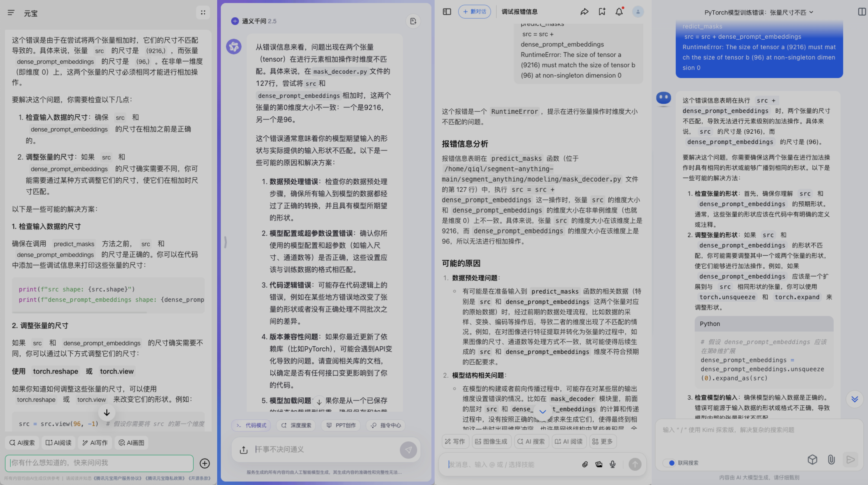The image size is (868, 485).
Task: Click the 图像生成 skill button
Action: (492, 441)
